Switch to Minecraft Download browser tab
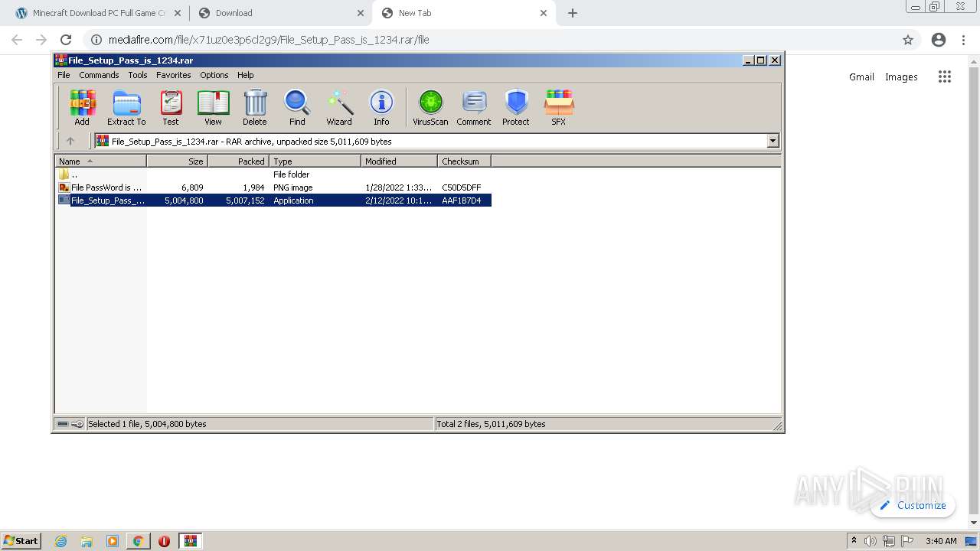Image resolution: width=980 pixels, height=551 pixels. [x=98, y=13]
